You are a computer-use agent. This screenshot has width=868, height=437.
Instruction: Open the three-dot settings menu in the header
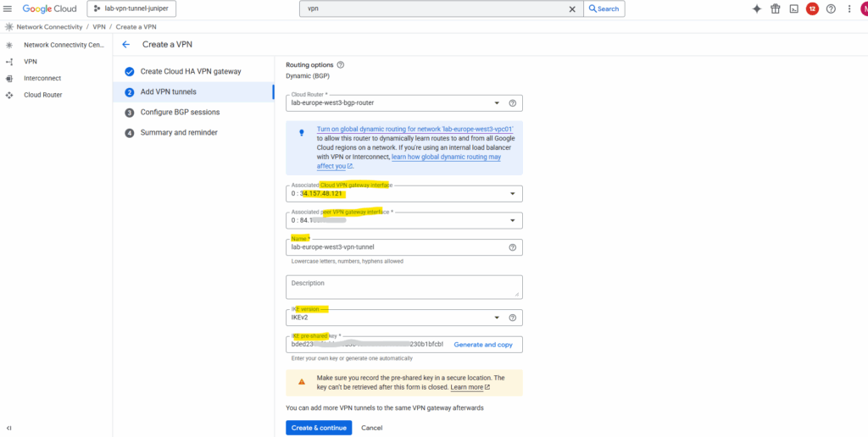click(849, 8)
